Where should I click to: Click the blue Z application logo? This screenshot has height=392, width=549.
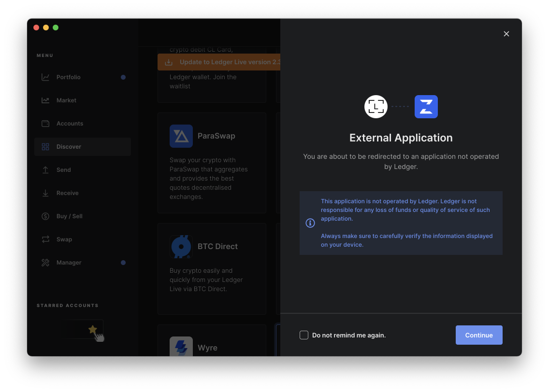[426, 107]
